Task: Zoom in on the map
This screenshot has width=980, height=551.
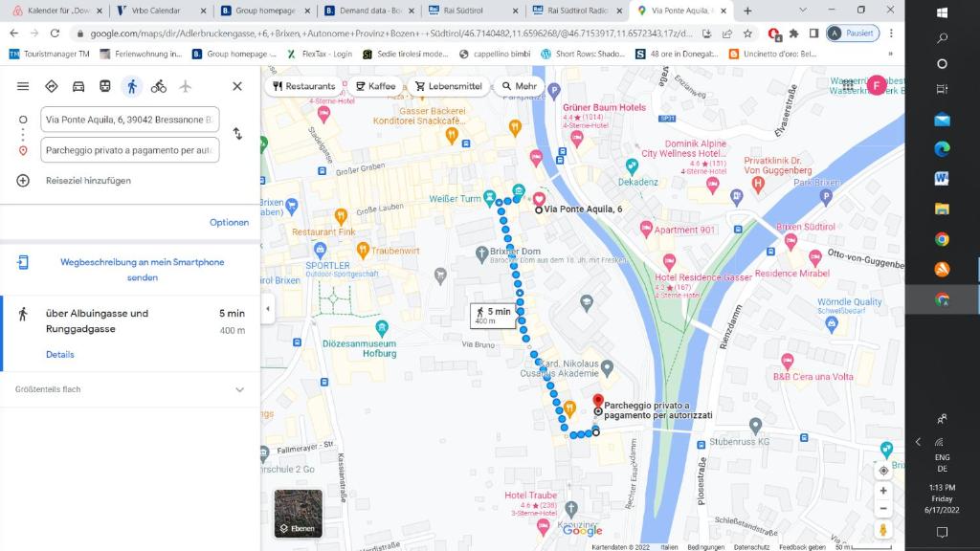Action: click(x=883, y=491)
